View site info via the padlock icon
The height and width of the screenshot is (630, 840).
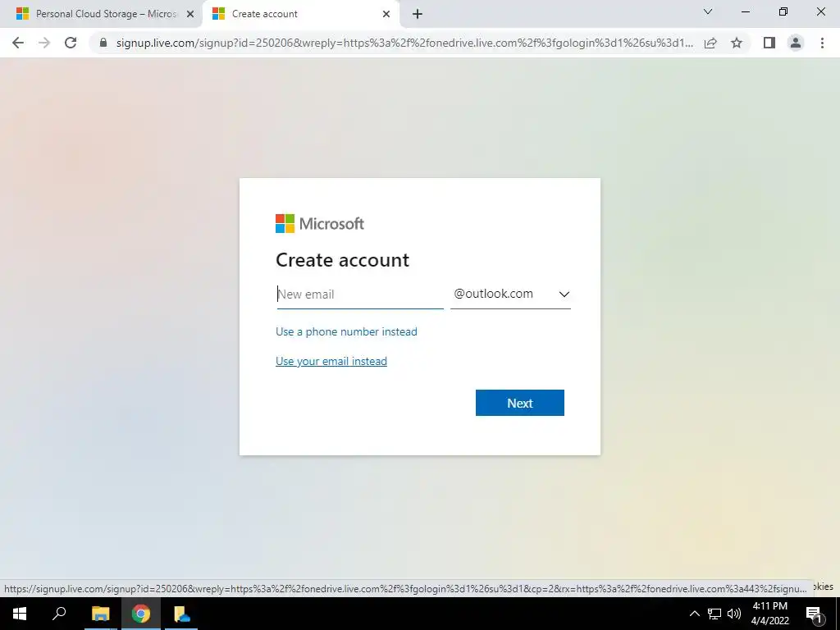tap(103, 43)
